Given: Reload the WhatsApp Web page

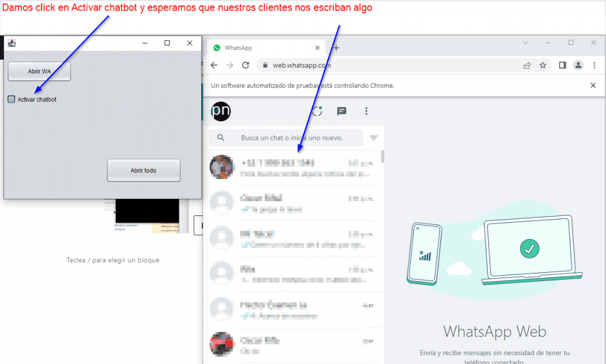Looking at the screenshot, I should (246, 65).
